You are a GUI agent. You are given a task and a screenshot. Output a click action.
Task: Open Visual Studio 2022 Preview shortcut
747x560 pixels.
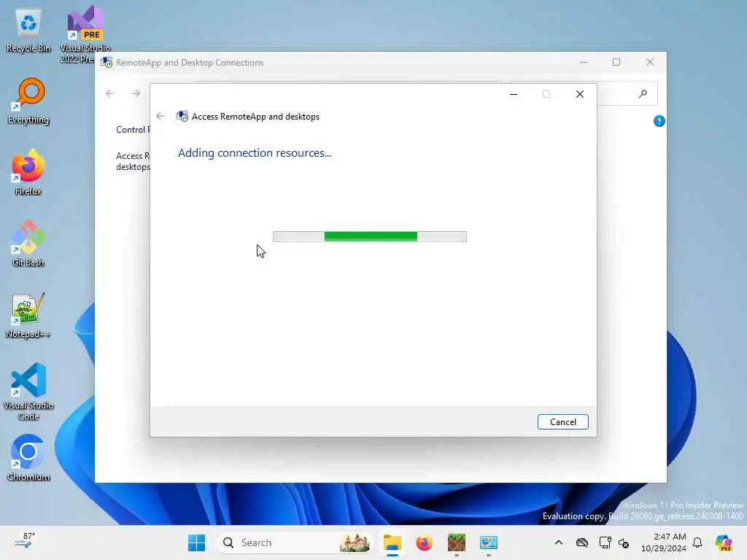(x=85, y=34)
